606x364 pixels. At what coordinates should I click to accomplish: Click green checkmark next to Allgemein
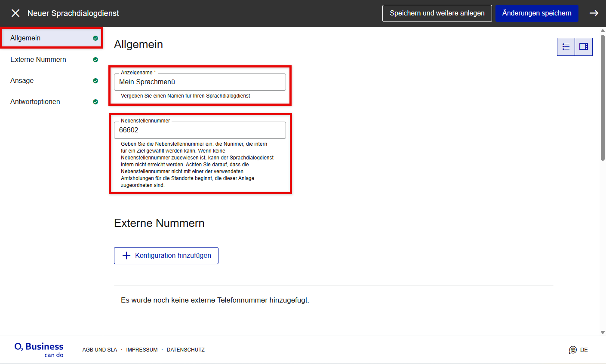95,38
